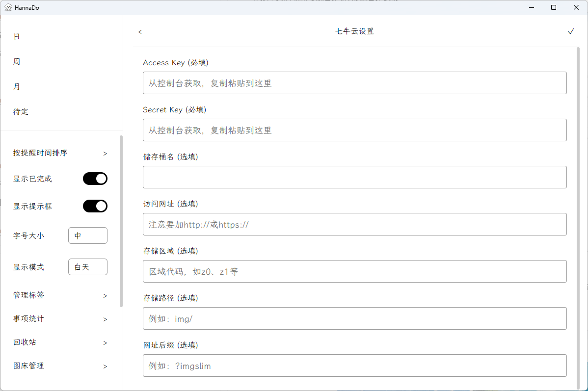Expand 按提醒时间排序 sort options

coord(60,153)
